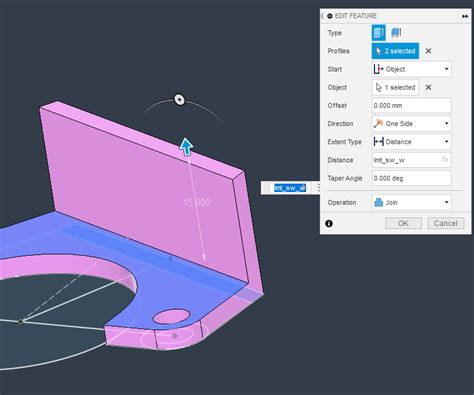Open the Extent Type dropdown Distance
The width and height of the screenshot is (474, 395).
[x=412, y=142]
